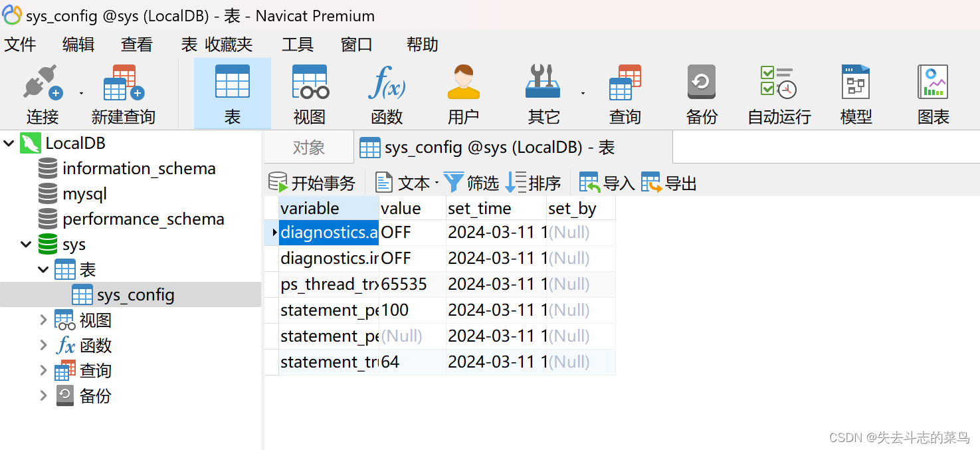
Task: Click the 备份 (Backup) toolbar icon
Action: (x=701, y=93)
